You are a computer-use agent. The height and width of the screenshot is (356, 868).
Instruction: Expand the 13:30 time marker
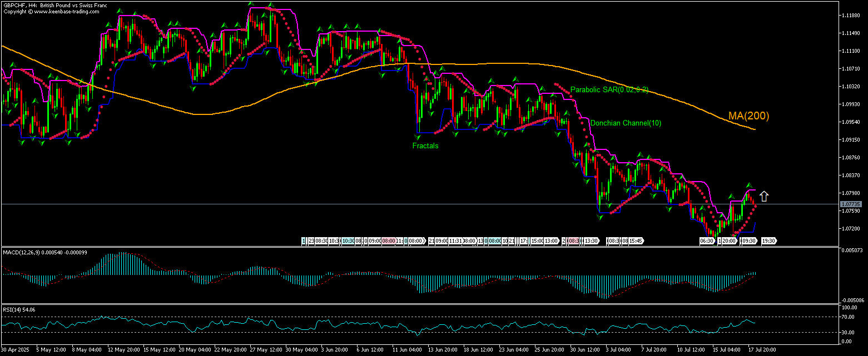(592, 241)
